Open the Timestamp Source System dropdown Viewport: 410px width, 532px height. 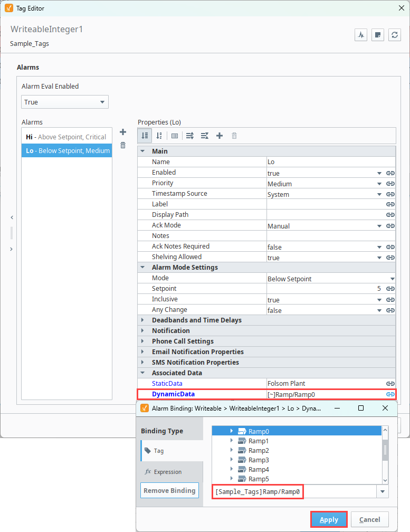(x=379, y=194)
